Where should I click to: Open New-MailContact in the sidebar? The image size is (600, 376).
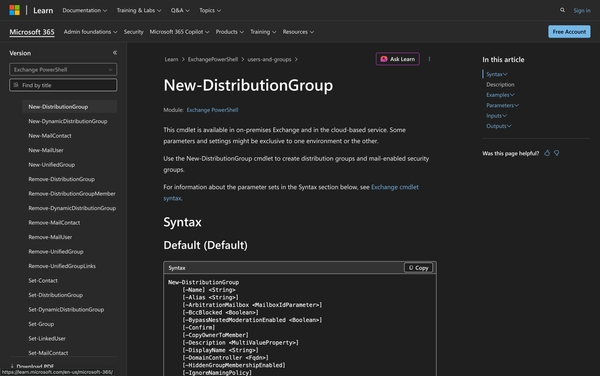(50, 136)
